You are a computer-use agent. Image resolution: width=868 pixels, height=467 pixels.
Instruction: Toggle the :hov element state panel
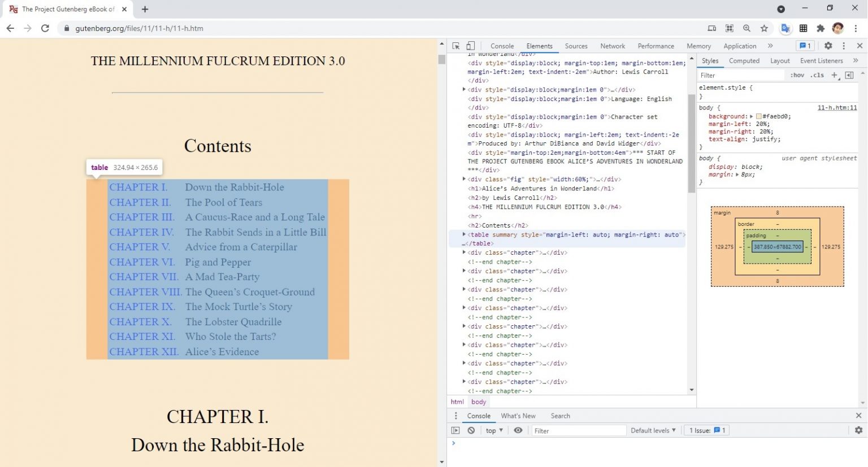797,75
